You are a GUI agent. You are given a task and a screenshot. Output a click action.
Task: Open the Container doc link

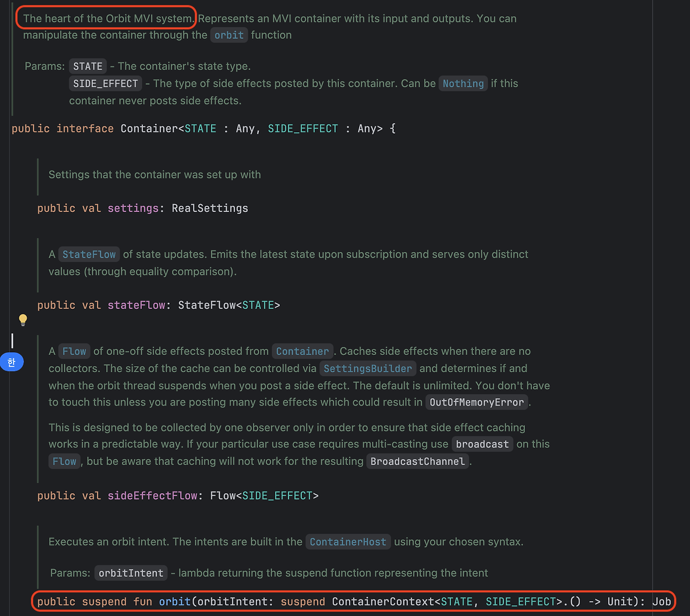coord(302,352)
